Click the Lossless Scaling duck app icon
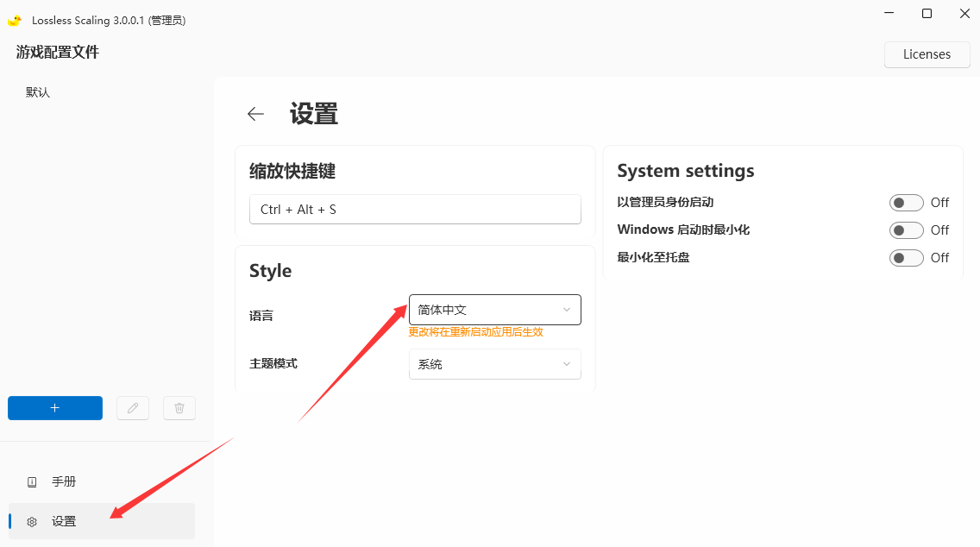Viewport: 980px width, 547px height. [15, 20]
